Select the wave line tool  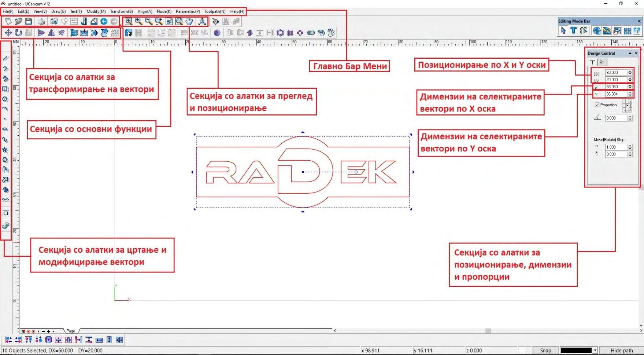[5, 200]
